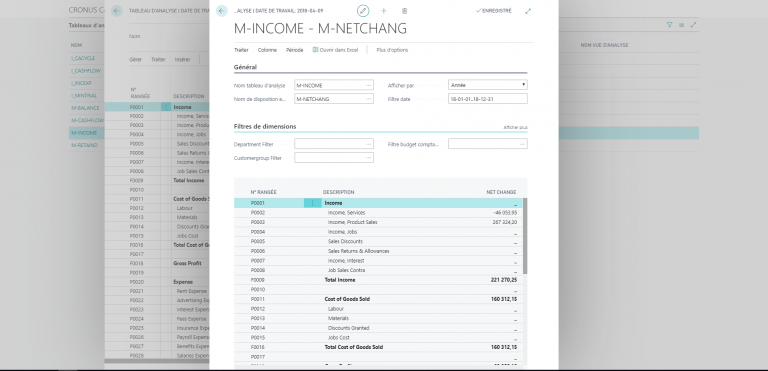Open I_INCEXP in the background list
The height and width of the screenshot is (371, 768).
pyautogui.click(x=81, y=83)
